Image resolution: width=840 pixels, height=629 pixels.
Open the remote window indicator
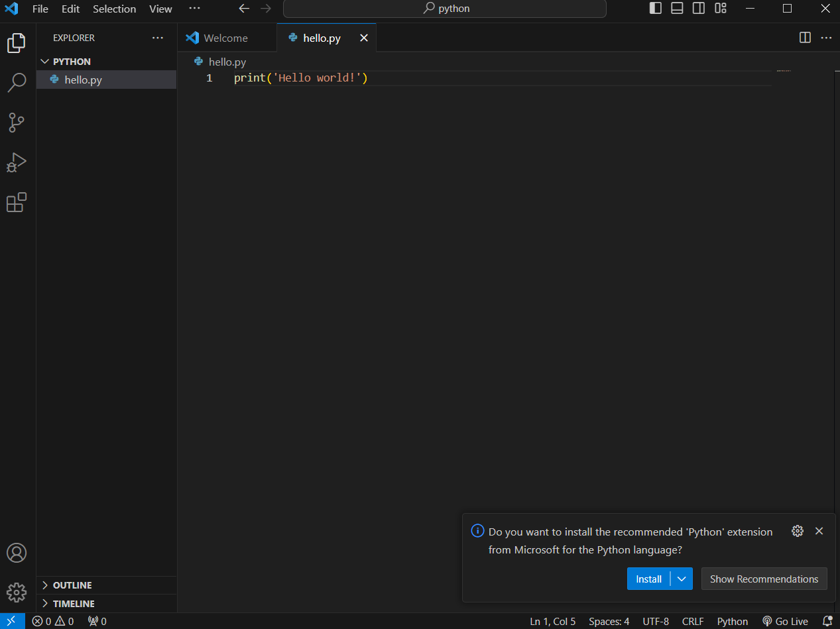pos(13,621)
